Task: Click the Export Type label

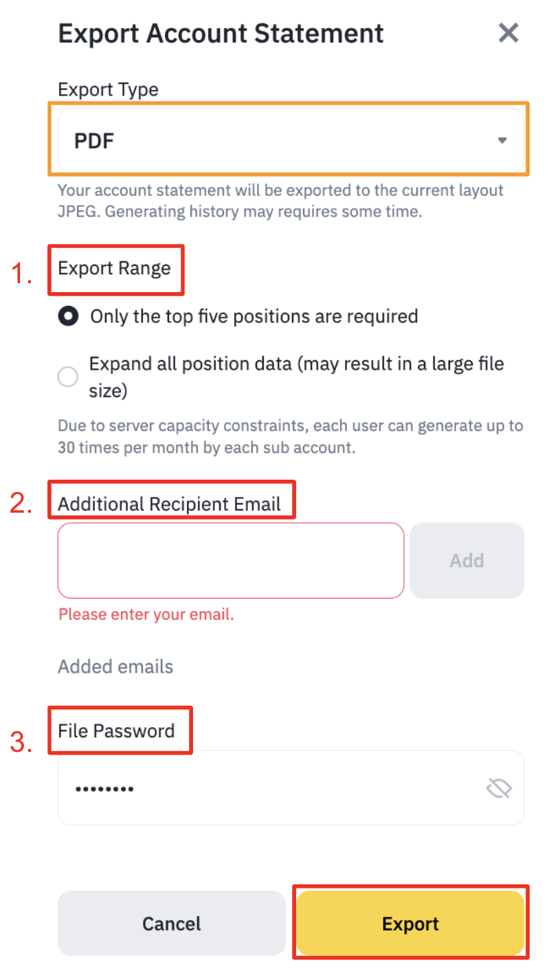Action: click(108, 89)
